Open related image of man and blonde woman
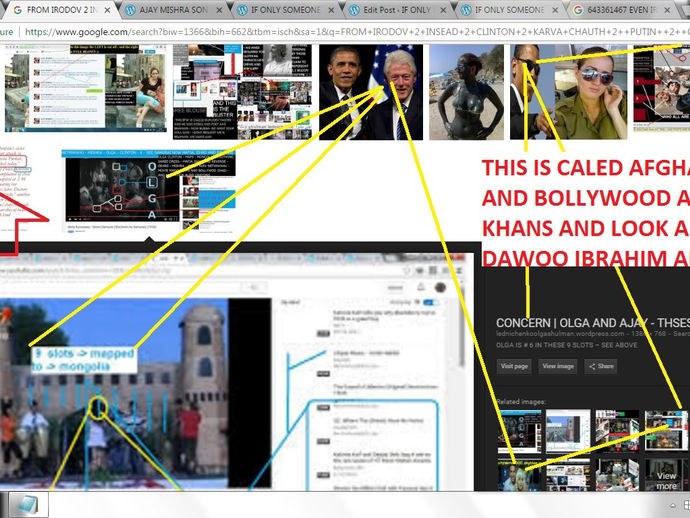Image resolution: width=690 pixels, height=518 pixels. tap(520, 475)
